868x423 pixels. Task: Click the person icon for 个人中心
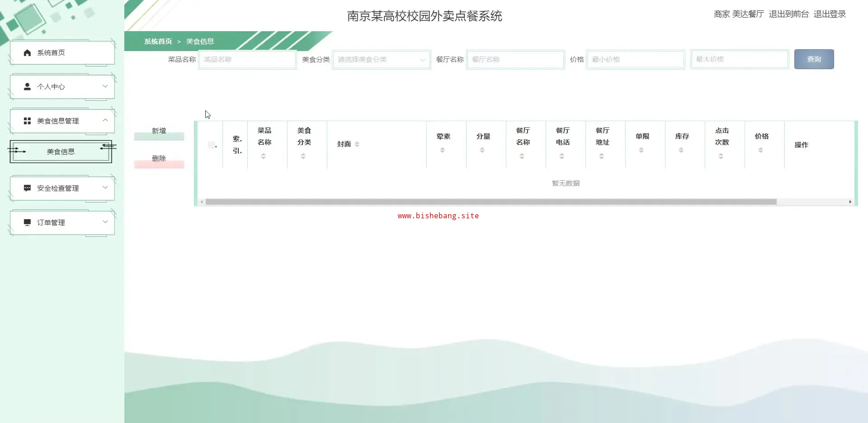(x=27, y=86)
